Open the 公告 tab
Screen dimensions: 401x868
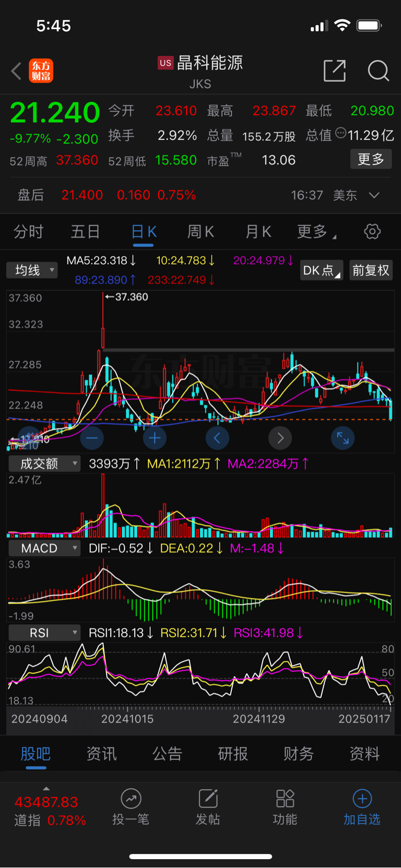pyautogui.click(x=167, y=754)
